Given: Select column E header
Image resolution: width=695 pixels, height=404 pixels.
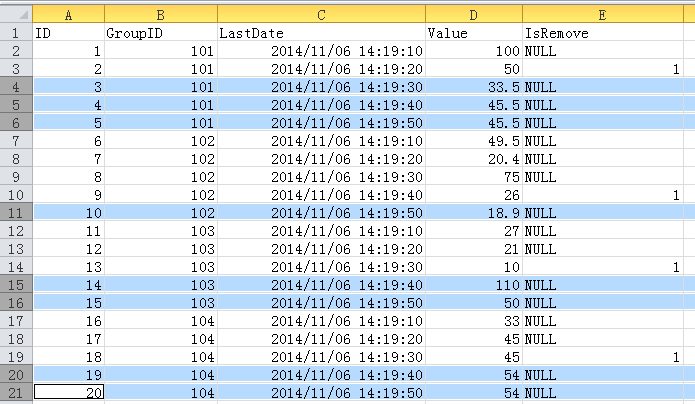Looking at the screenshot, I should pos(603,14).
